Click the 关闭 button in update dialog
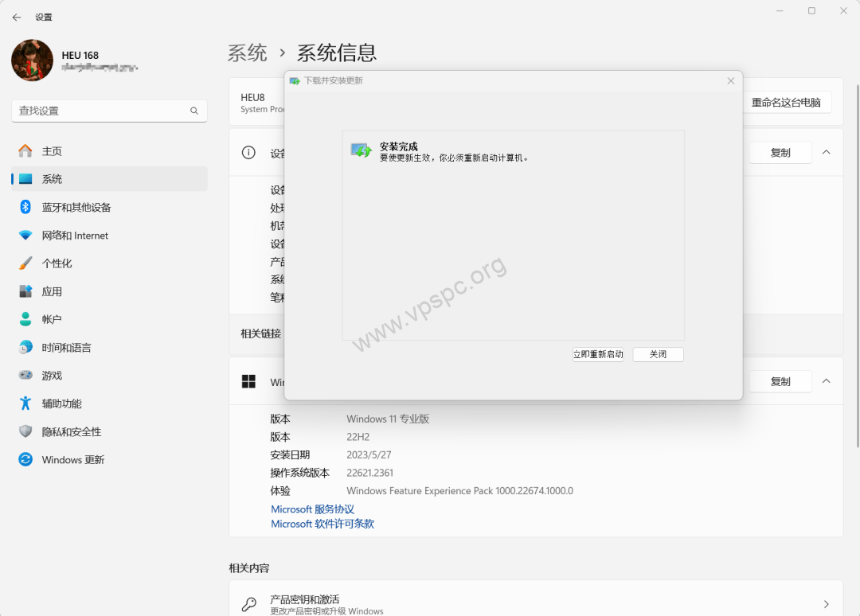The image size is (860, 616). (x=658, y=355)
